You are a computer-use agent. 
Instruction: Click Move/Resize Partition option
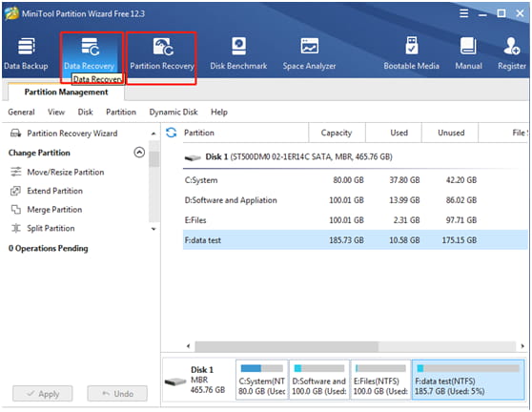point(66,172)
